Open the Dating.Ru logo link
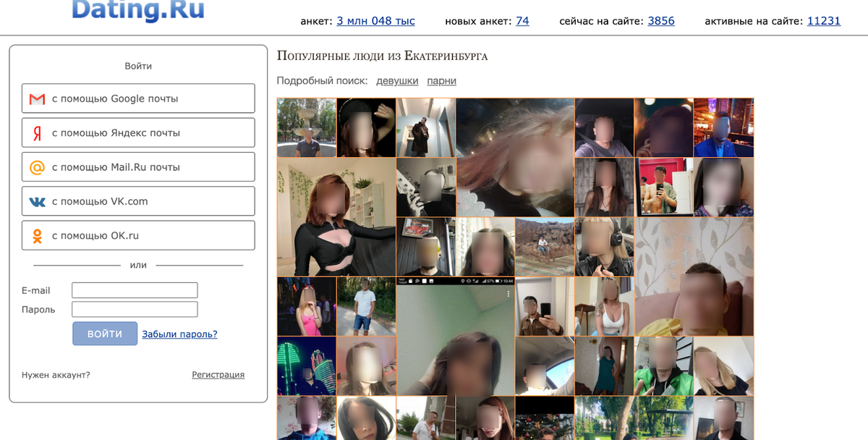The image size is (868, 440). 138,9
